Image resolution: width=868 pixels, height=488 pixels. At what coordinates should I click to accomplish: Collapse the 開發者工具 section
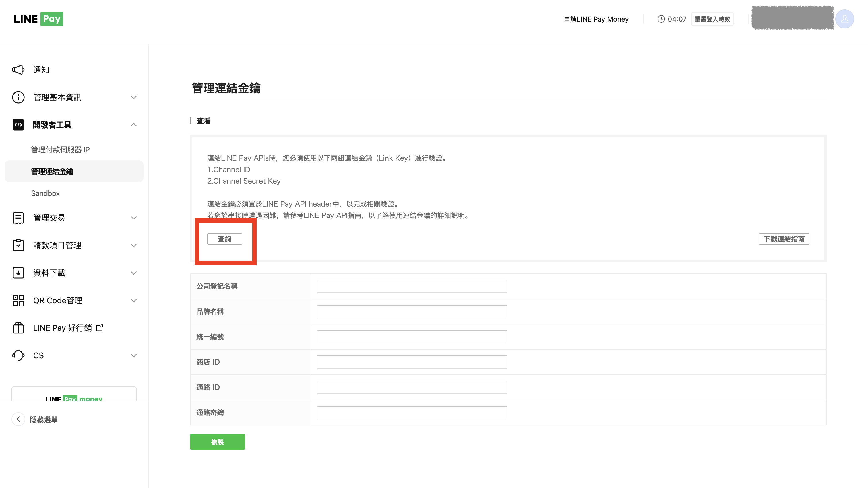point(134,125)
